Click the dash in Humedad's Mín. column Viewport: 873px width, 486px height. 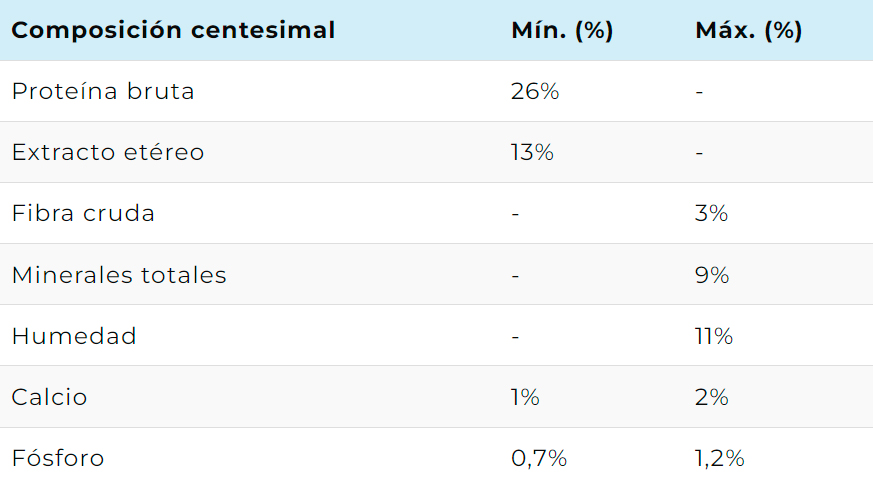pos(515,336)
